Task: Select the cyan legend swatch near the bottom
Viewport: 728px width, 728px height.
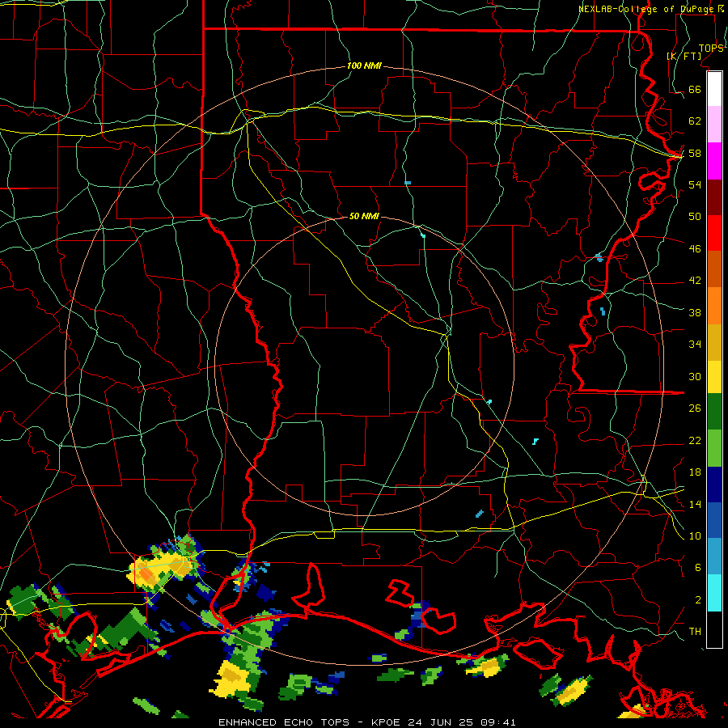Action: point(714,593)
